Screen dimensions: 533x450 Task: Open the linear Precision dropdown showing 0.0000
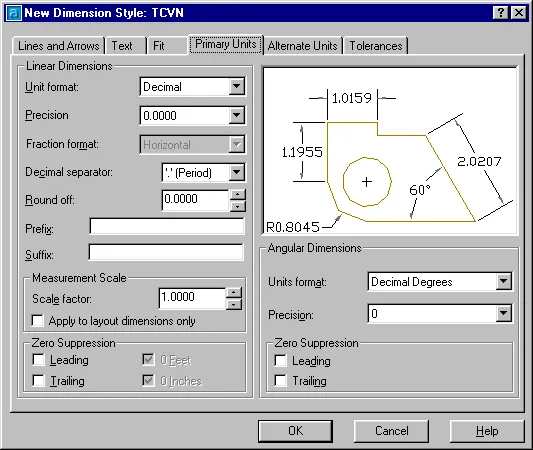[193, 116]
